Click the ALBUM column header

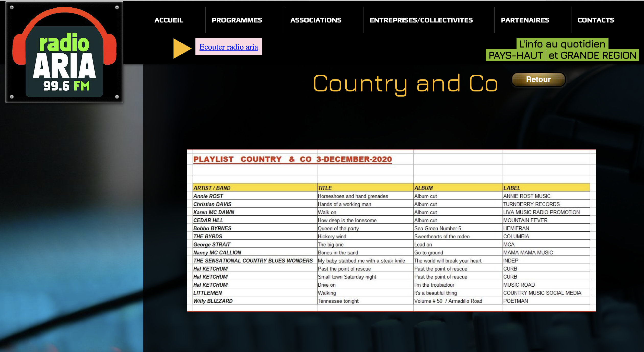[458, 187]
